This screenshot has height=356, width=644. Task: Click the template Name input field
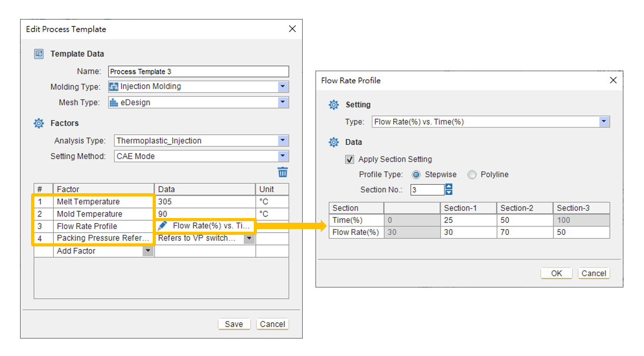(199, 72)
